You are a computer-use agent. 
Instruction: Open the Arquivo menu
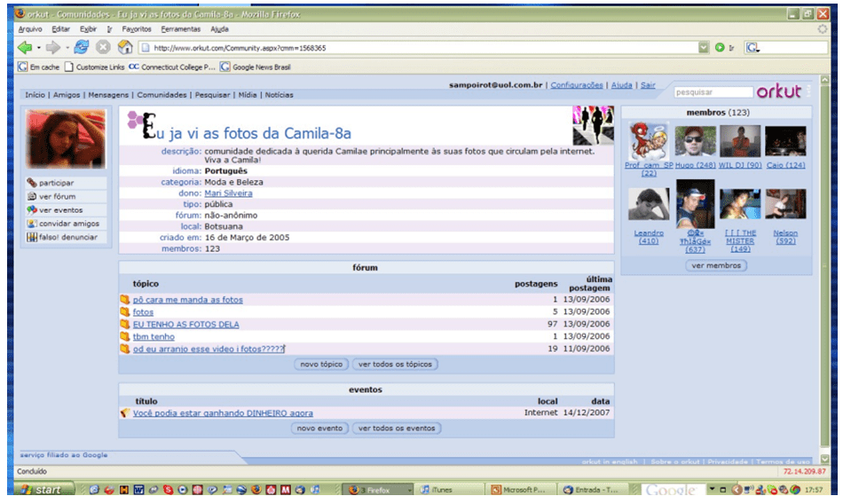point(30,29)
